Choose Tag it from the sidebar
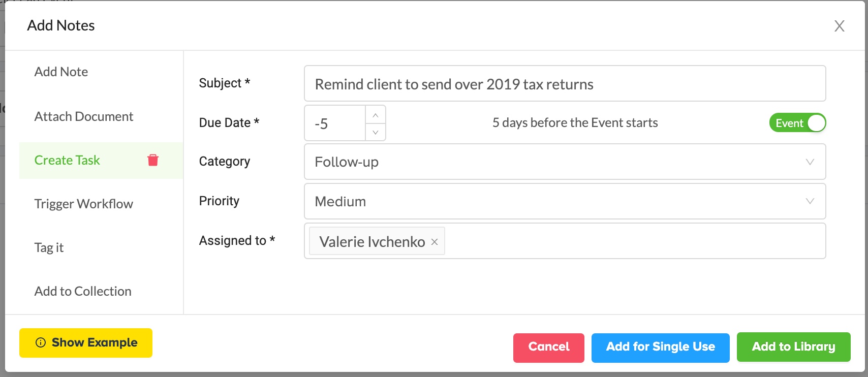868x377 pixels. (x=49, y=247)
